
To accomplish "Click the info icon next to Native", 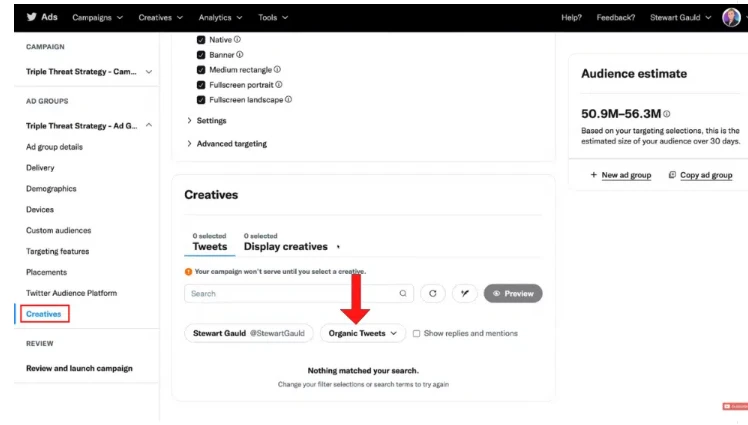I will click(237, 40).
